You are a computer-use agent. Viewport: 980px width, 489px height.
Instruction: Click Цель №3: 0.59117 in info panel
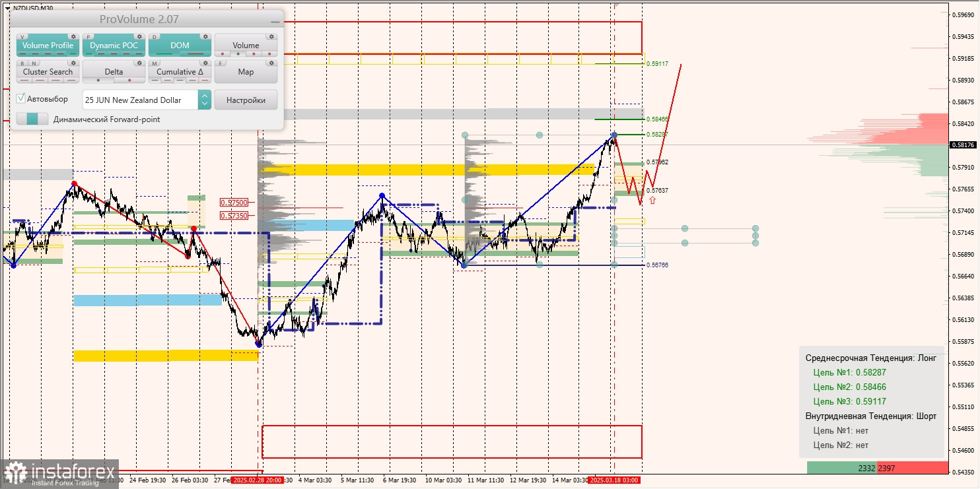(x=849, y=401)
